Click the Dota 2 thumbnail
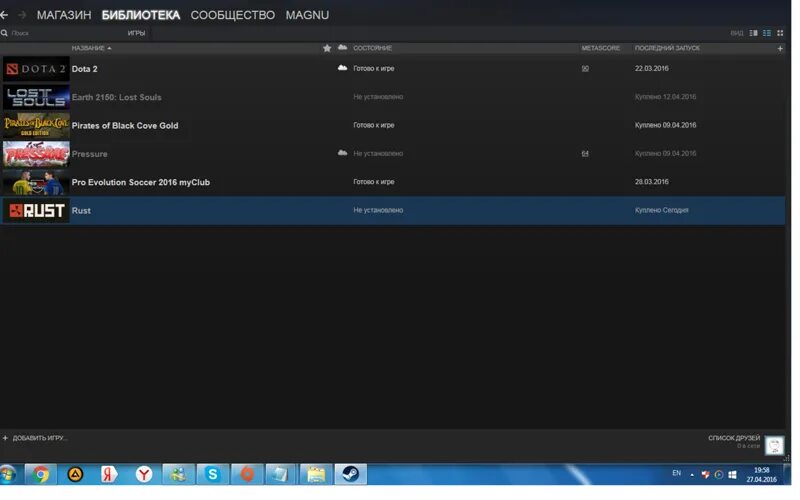 [x=36, y=69]
